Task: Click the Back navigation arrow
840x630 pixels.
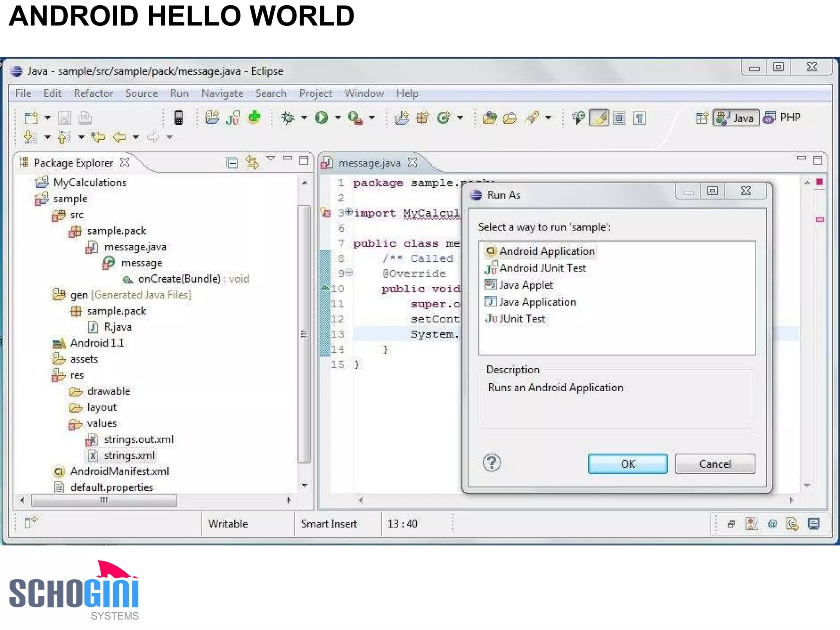Action: pyautogui.click(x=119, y=137)
